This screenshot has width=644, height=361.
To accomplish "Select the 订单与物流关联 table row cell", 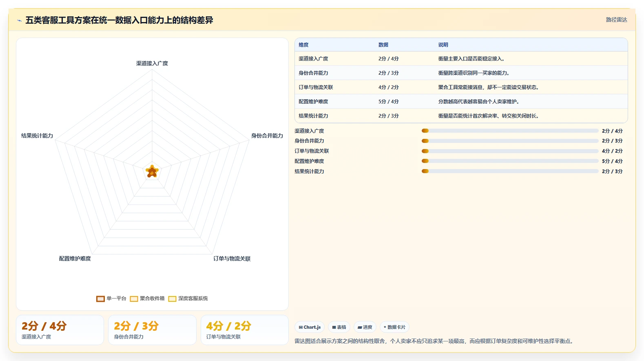I will click(x=316, y=87).
